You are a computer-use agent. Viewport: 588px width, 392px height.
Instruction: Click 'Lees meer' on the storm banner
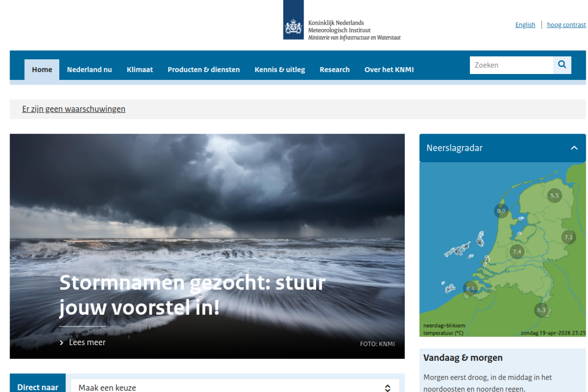point(87,342)
